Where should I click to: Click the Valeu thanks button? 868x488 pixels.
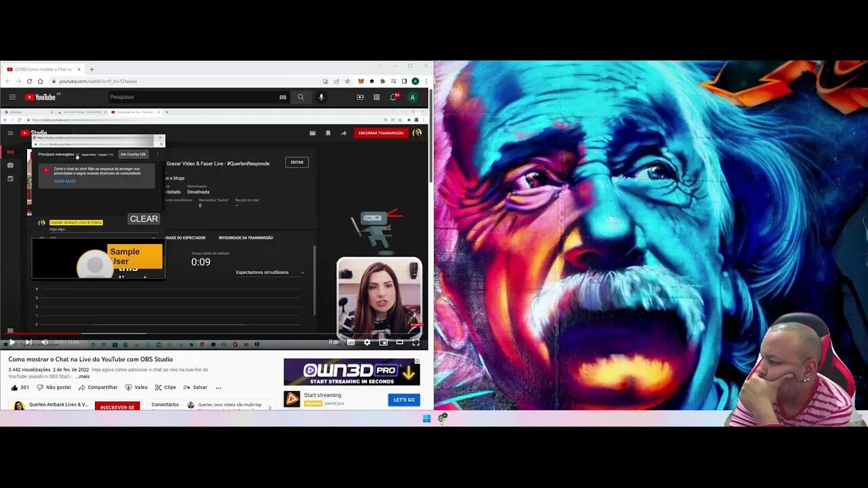pos(136,388)
